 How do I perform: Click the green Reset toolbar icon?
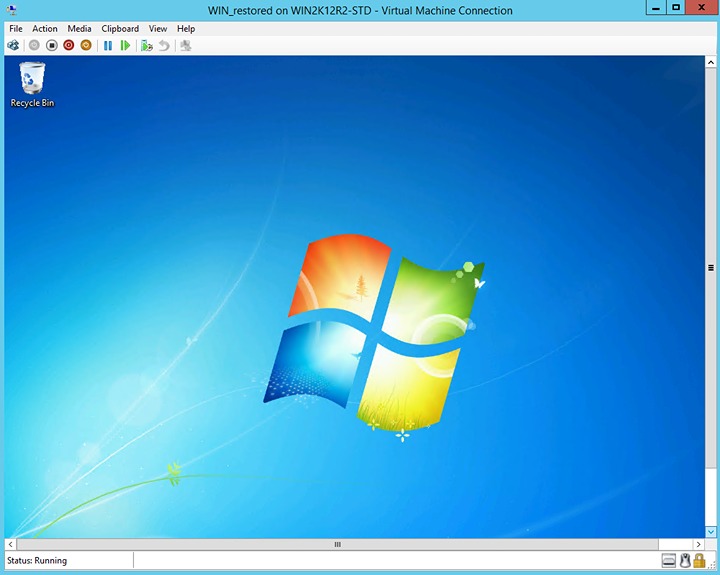tap(125, 45)
